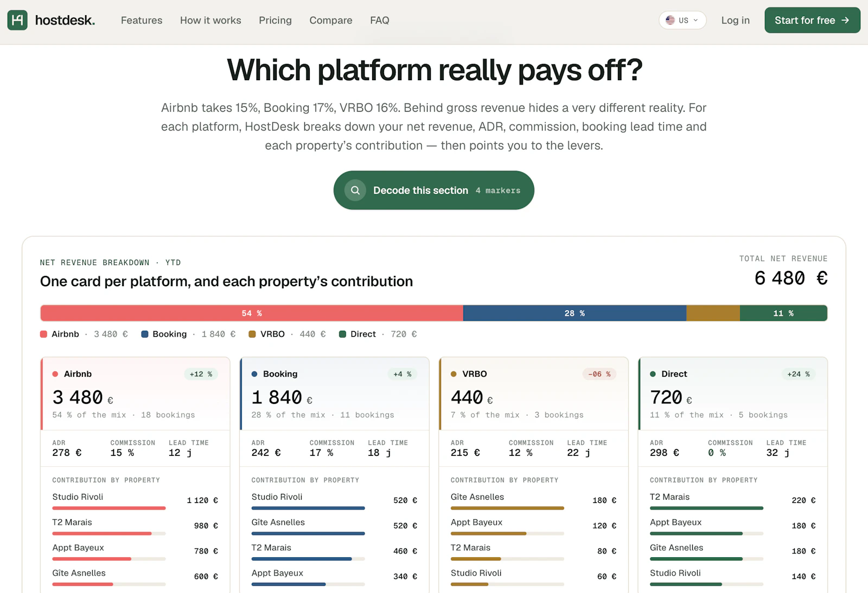Click T2 Marais 220 € value in Direct card

click(x=803, y=500)
